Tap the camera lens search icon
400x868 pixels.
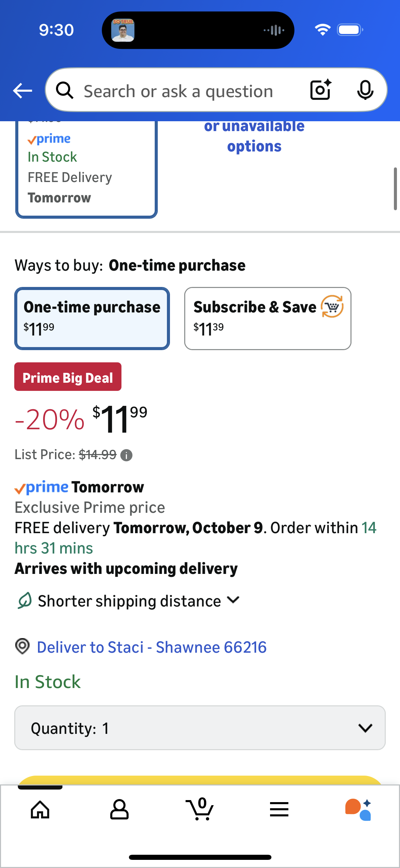pos(321,90)
